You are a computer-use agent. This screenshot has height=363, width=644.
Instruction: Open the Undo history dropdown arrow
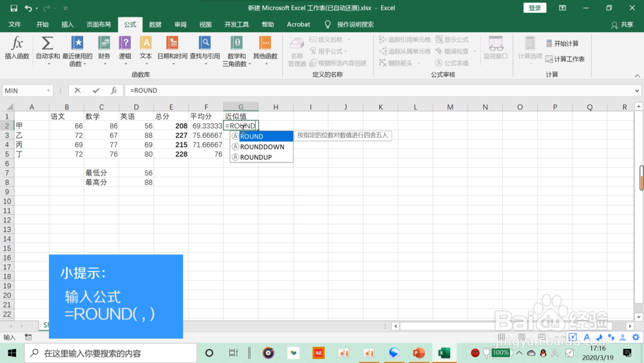[37, 8]
